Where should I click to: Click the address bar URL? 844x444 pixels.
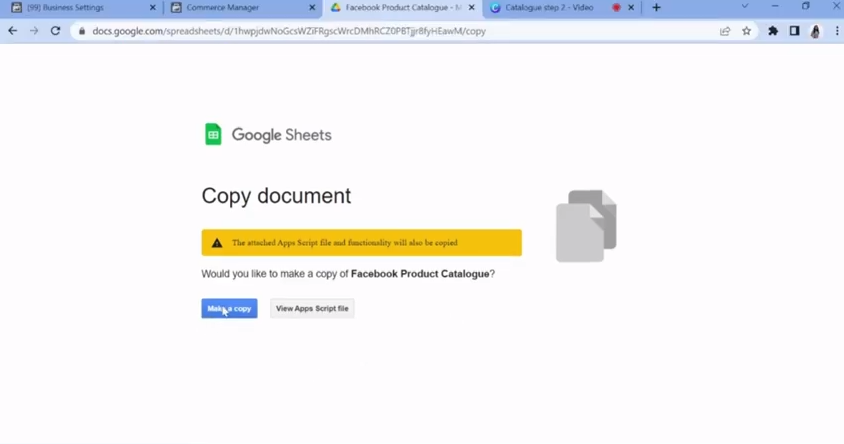pos(289,31)
